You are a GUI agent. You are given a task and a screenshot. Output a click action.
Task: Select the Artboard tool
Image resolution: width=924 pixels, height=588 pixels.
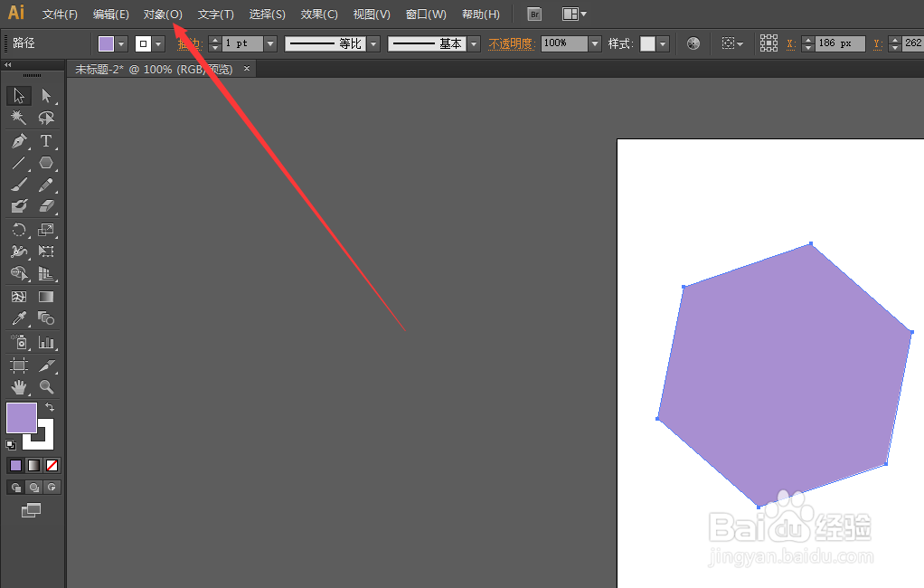[19, 365]
